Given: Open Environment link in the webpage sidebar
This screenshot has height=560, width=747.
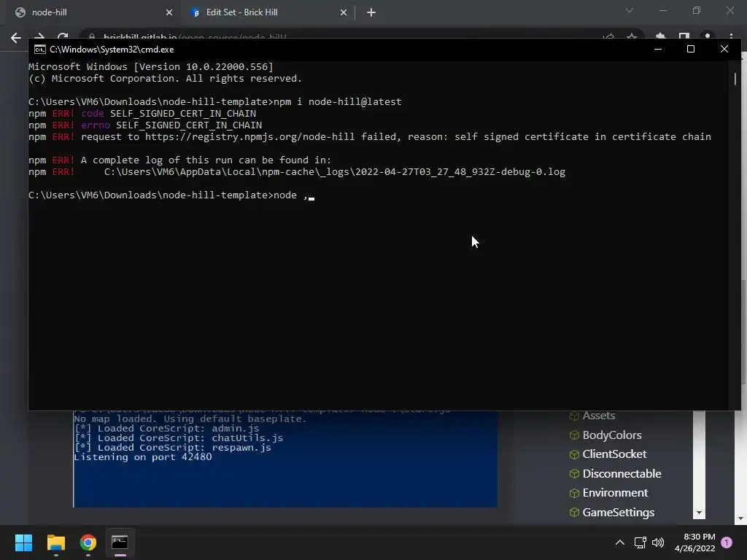Looking at the screenshot, I should tap(615, 493).
